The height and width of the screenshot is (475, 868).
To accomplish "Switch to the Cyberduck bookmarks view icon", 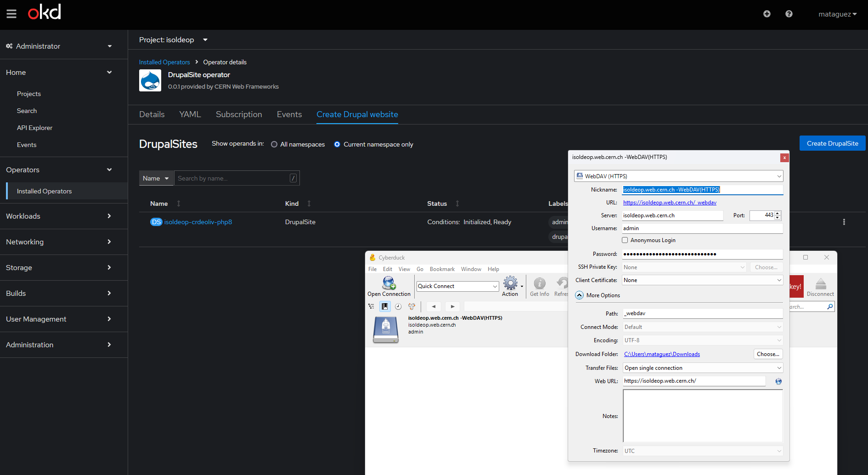I will point(385,306).
